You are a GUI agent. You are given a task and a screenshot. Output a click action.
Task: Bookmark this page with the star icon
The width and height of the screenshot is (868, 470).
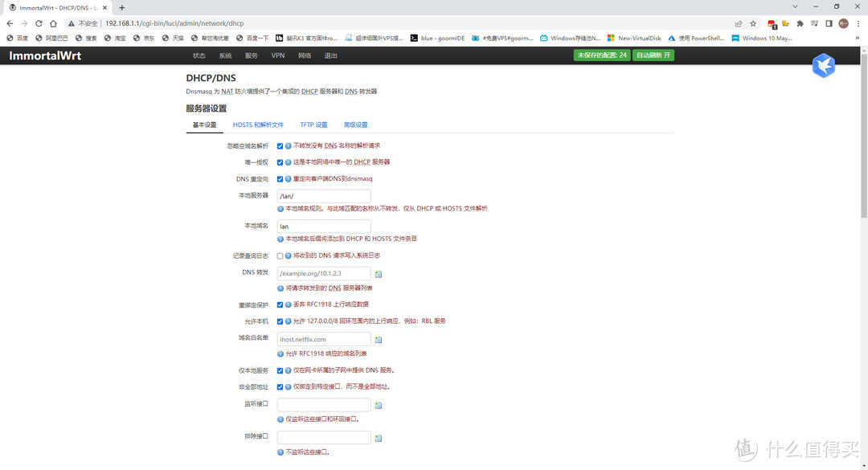753,23
